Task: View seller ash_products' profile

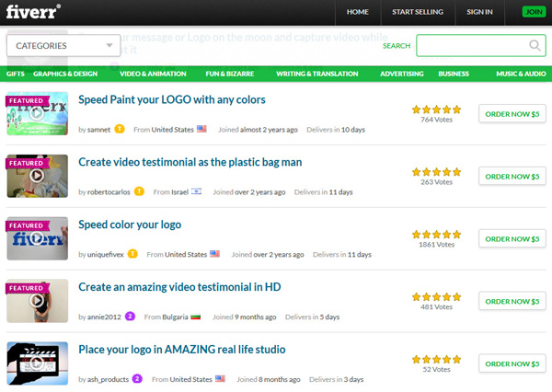Action: [108, 379]
